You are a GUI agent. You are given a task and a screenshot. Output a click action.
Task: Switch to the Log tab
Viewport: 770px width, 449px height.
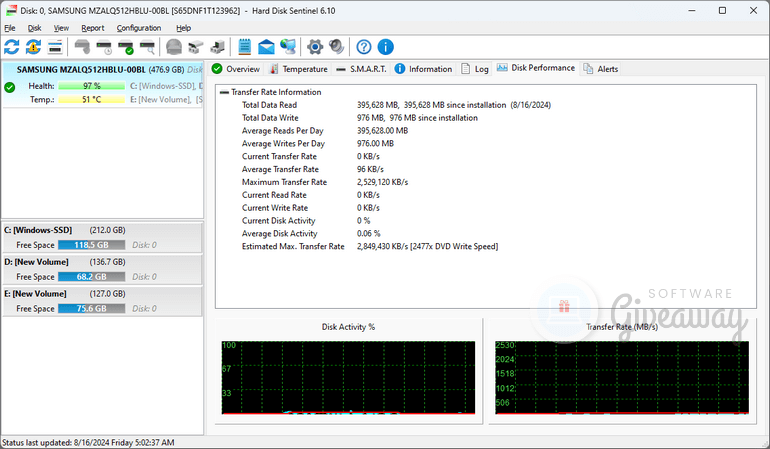click(475, 69)
